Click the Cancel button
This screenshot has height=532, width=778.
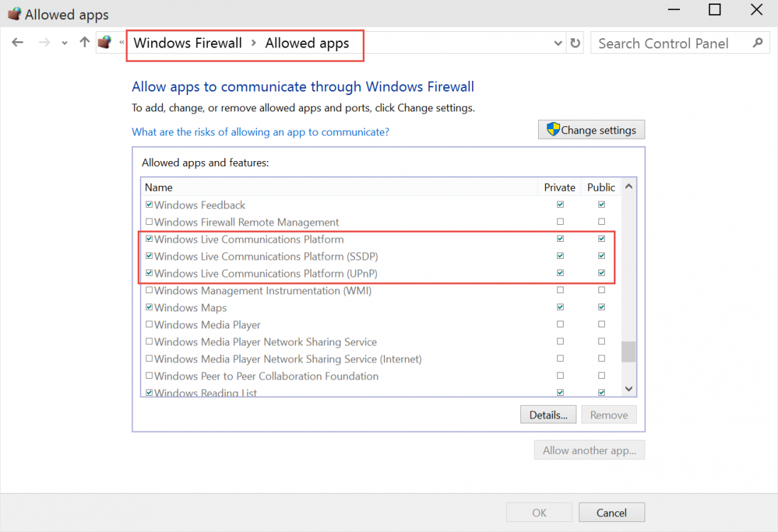[x=612, y=513]
